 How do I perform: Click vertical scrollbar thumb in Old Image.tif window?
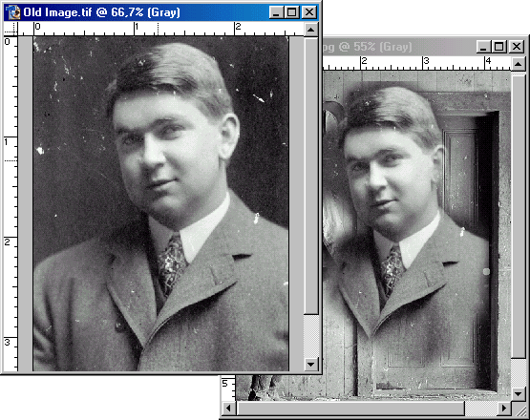(311, 176)
